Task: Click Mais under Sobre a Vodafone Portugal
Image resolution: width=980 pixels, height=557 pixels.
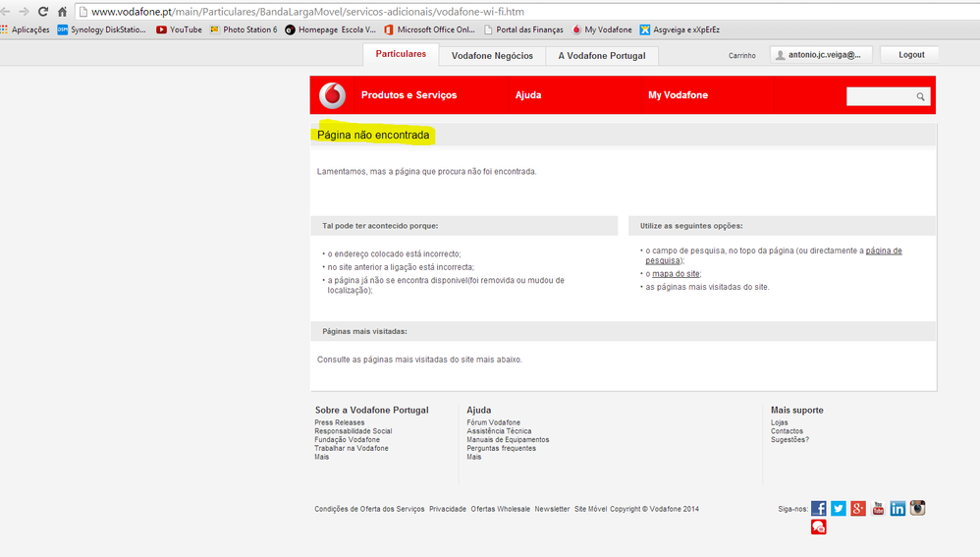Action: pyautogui.click(x=321, y=457)
